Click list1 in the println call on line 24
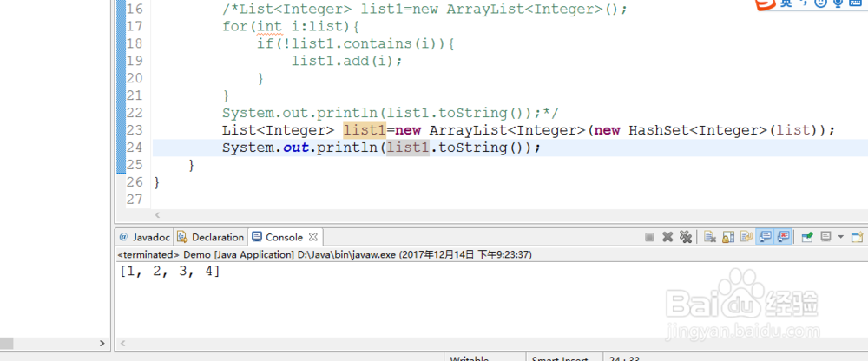Viewport: 868px width, 361px height. pos(407,148)
